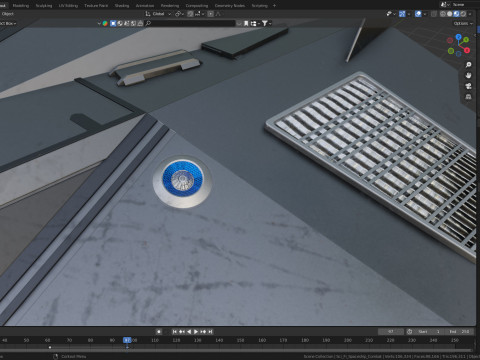Click the red X axis gizmo handle
The width and height of the screenshot is (480, 360).
(467, 50)
